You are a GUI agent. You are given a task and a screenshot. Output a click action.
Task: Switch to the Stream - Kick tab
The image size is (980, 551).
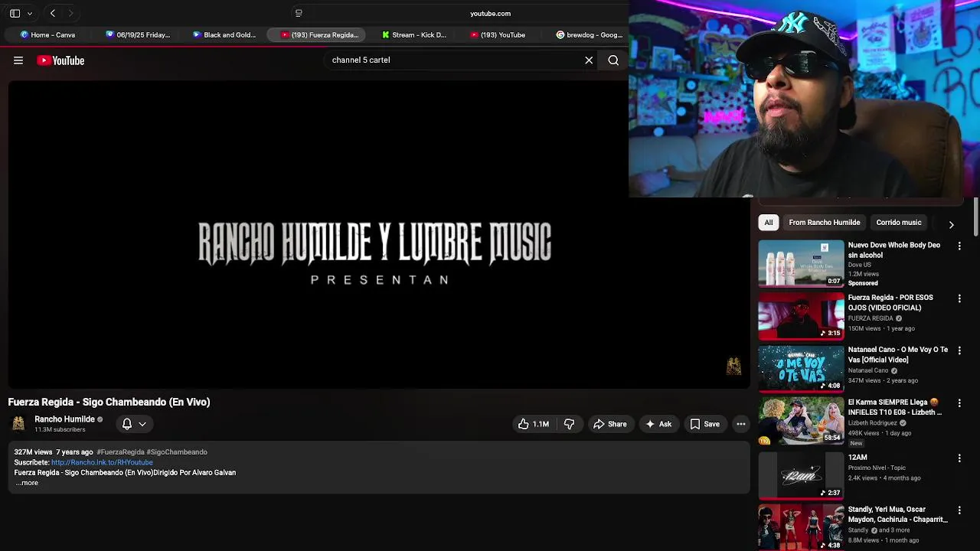click(413, 34)
